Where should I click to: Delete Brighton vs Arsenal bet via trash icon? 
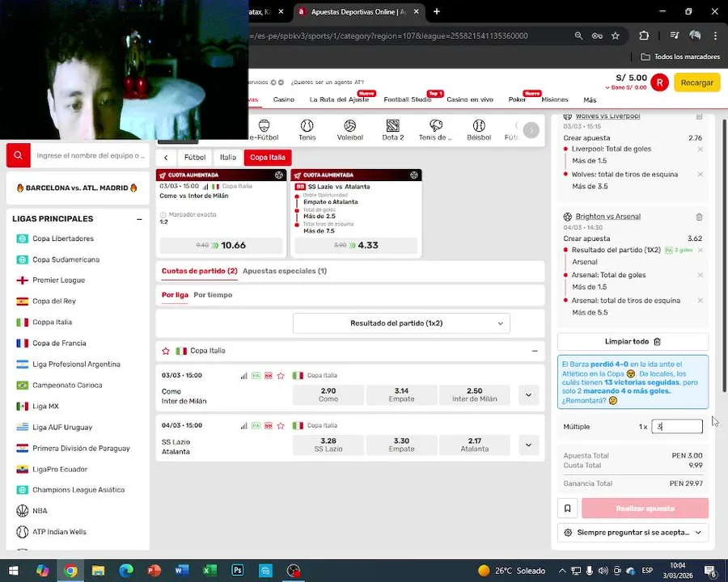pyautogui.click(x=699, y=217)
